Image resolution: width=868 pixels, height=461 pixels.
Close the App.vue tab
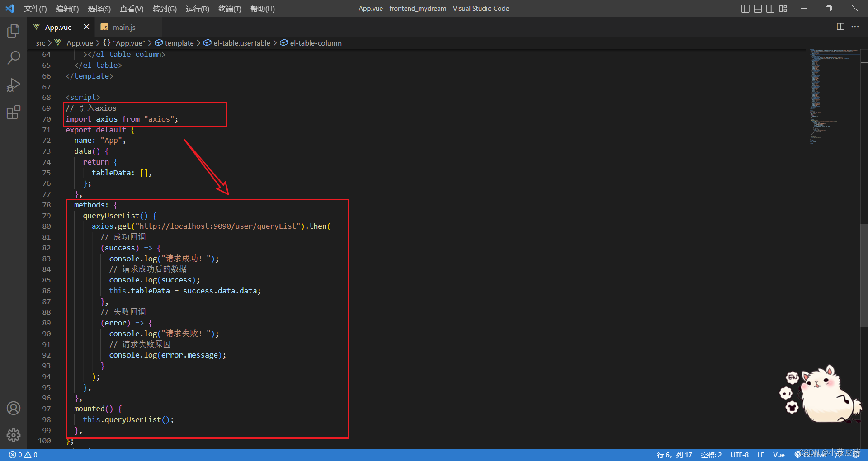[86, 27]
